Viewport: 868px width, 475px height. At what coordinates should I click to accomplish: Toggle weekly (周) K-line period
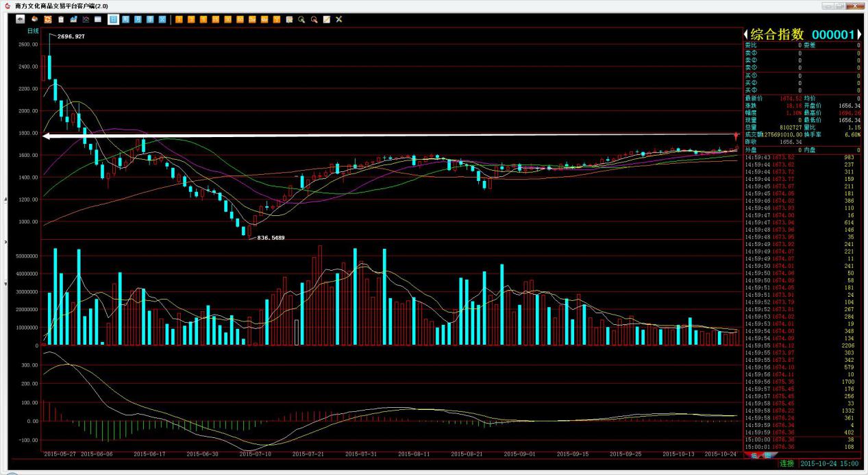click(x=125, y=19)
